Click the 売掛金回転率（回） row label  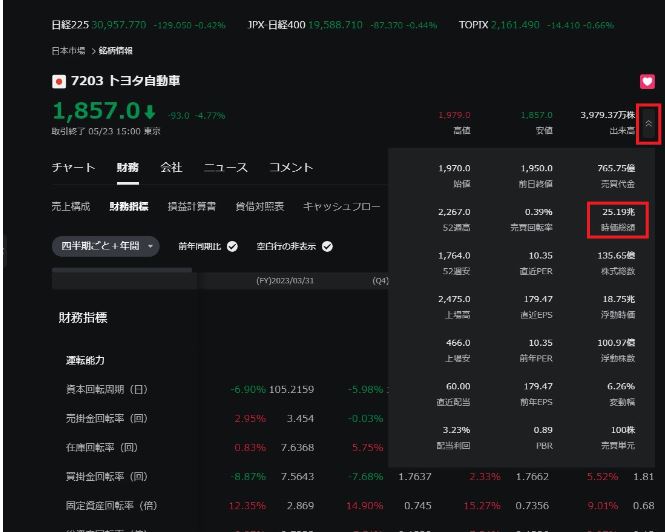point(106,419)
